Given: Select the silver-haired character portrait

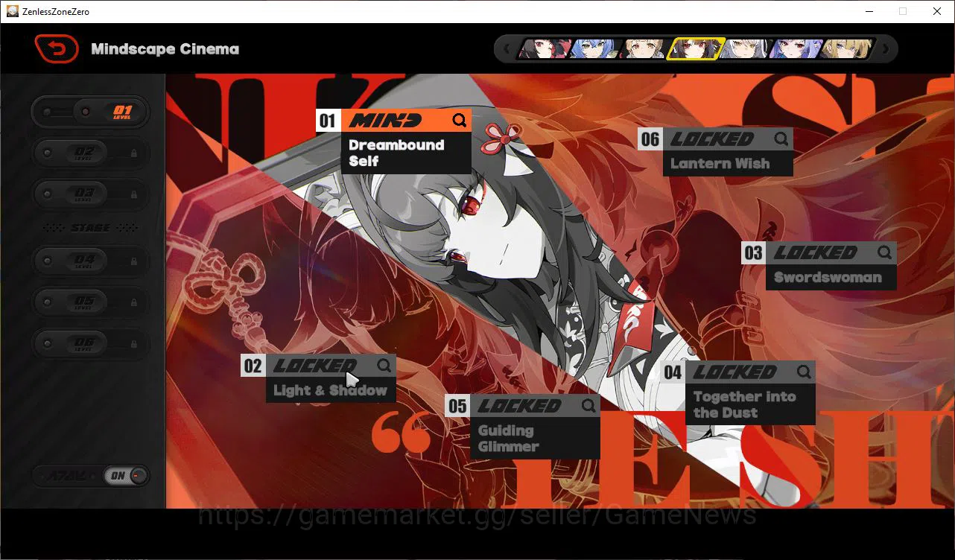Looking at the screenshot, I should (744, 49).
